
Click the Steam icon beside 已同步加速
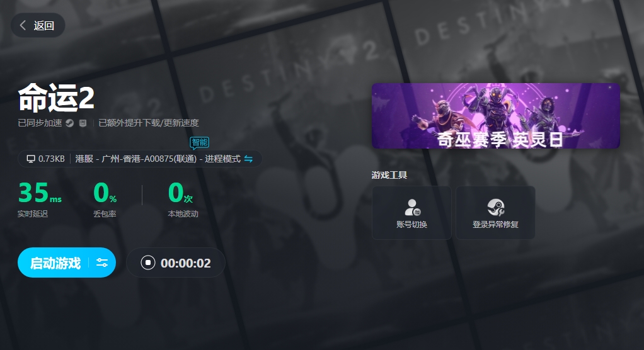tap(70, 123)
